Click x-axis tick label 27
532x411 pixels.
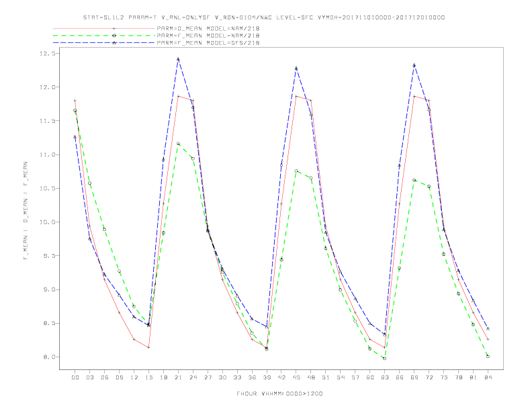[x=208, y=377]
